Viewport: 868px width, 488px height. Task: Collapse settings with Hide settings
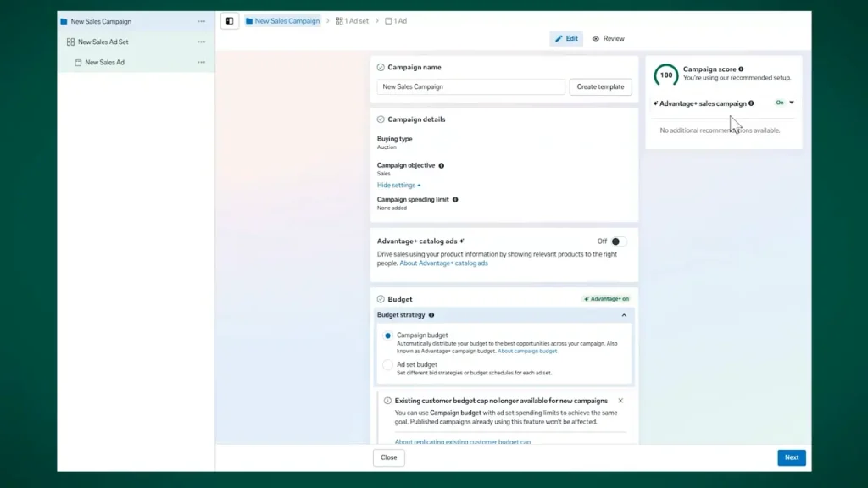tap(398, 186)
